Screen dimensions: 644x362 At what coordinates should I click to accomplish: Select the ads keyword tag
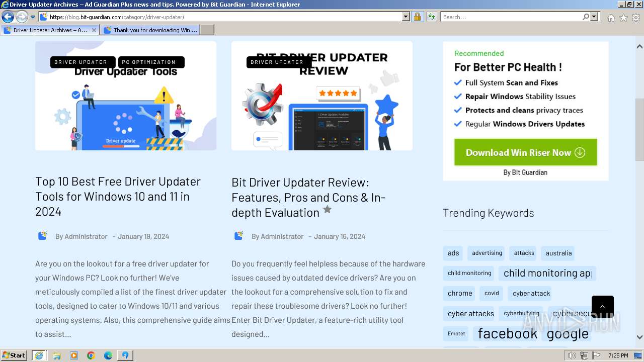453,253
